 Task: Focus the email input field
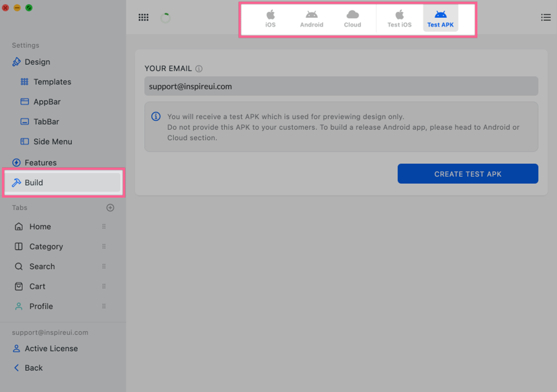[341, 86]
